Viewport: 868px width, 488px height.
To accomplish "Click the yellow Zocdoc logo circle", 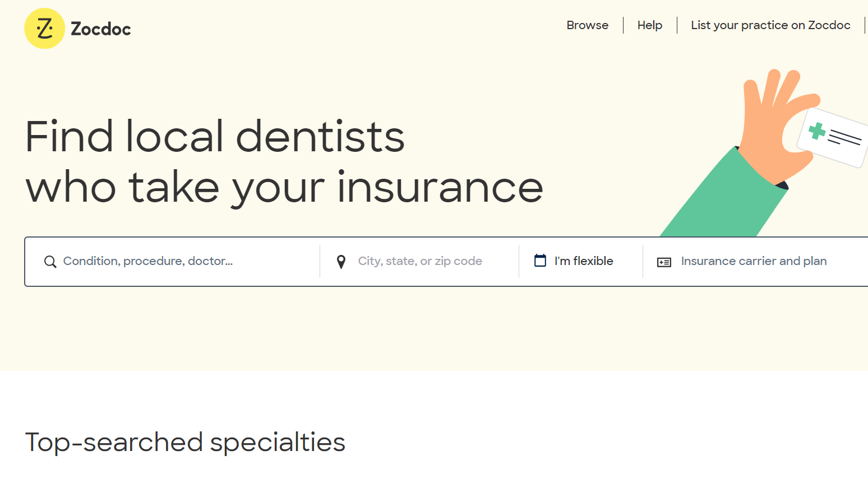I will (x=45, y=28).
